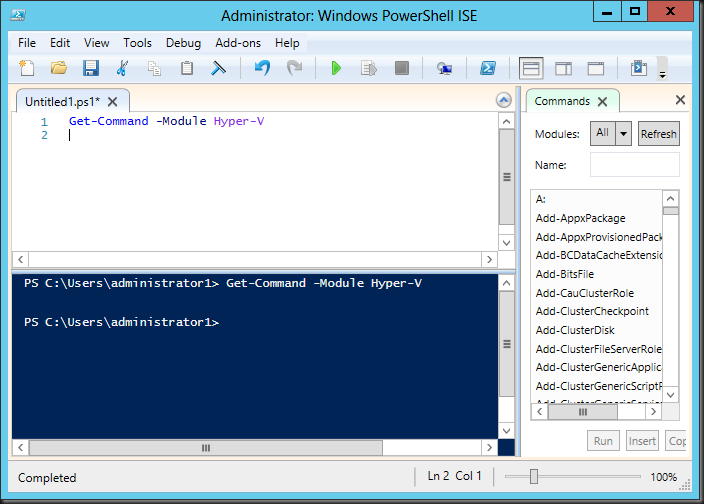Click the Run button in Commands pane

pos(603,441)
